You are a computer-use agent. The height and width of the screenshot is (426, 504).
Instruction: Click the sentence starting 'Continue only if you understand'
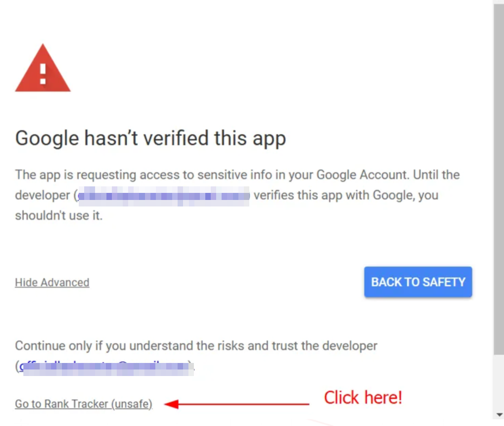coord(196,346)
